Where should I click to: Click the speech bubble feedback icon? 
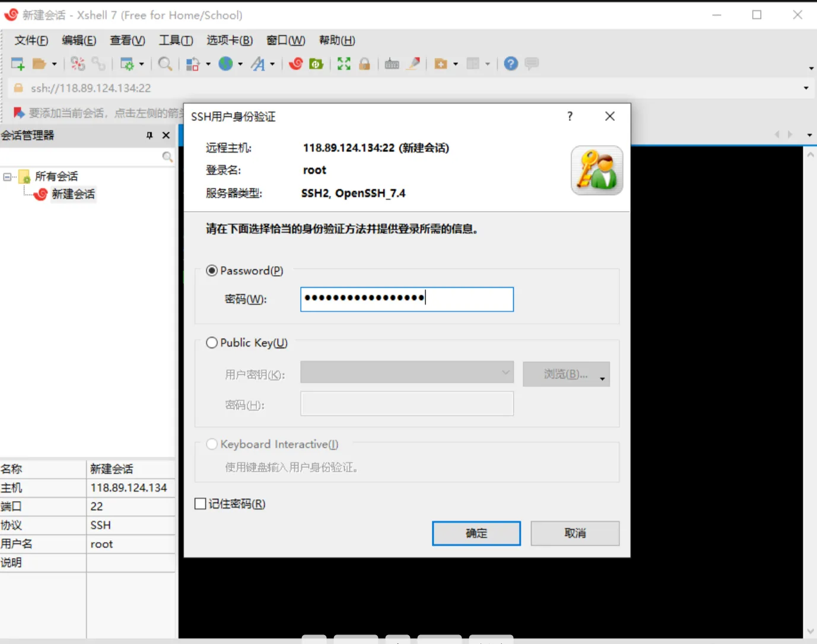pos(532,63)
